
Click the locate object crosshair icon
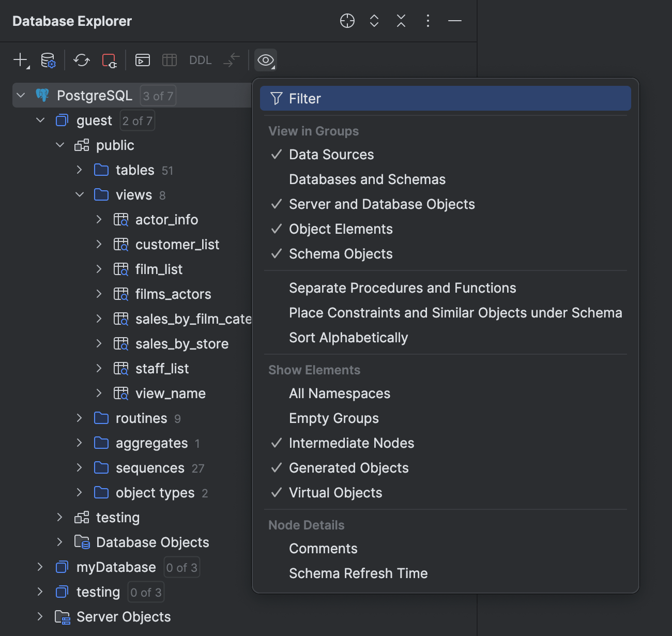[347, 21]
